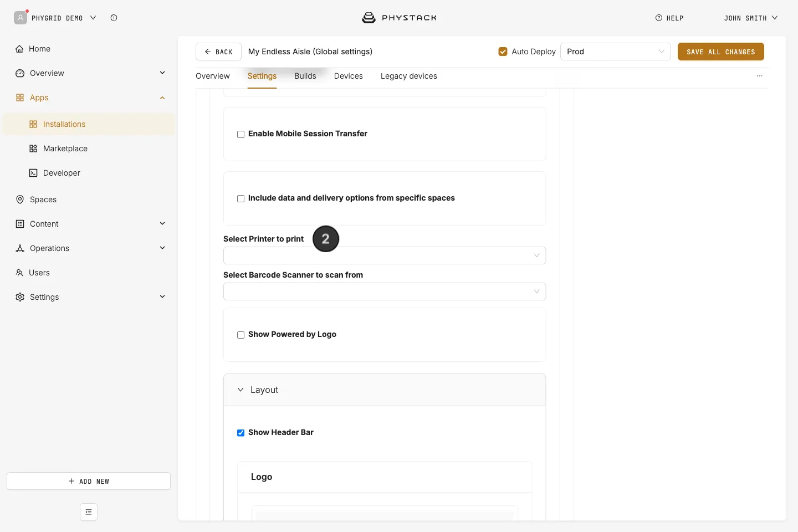
Task: Open the John Smith account menu
Action: [751, 18]
